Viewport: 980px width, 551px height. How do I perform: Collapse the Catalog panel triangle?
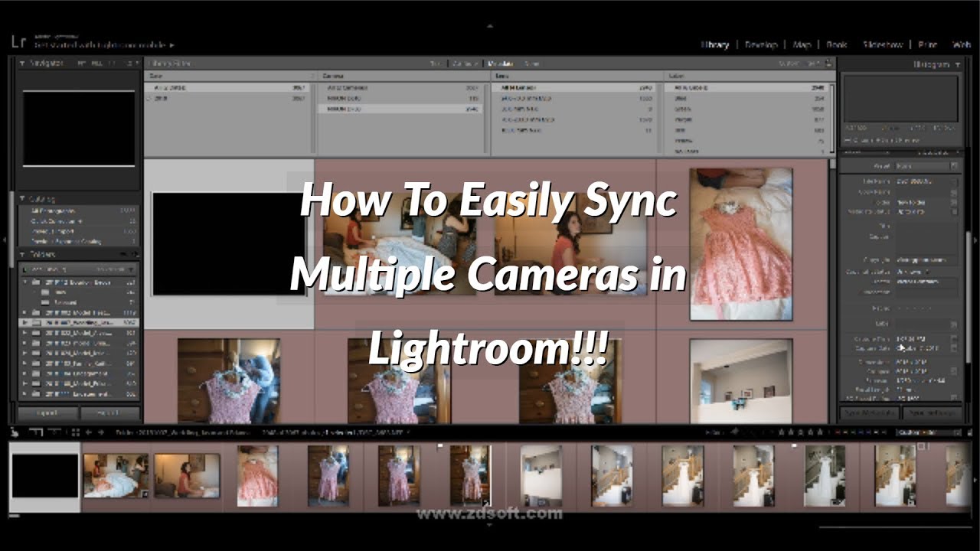pos(23,198)
